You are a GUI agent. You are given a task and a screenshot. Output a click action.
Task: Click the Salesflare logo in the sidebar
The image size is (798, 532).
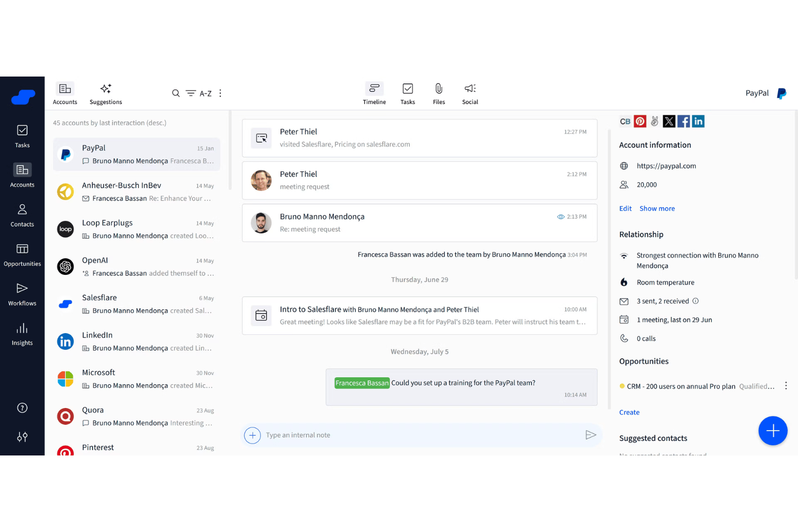point(23,98)
